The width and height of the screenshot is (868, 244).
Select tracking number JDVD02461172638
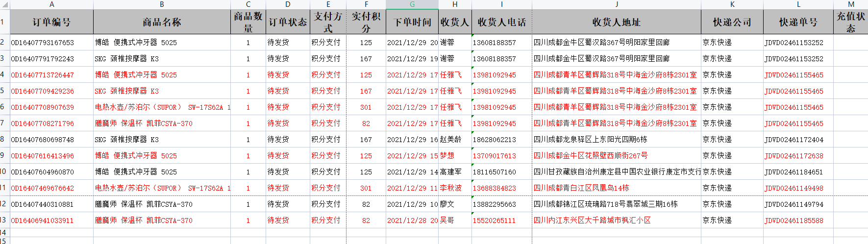794,156
